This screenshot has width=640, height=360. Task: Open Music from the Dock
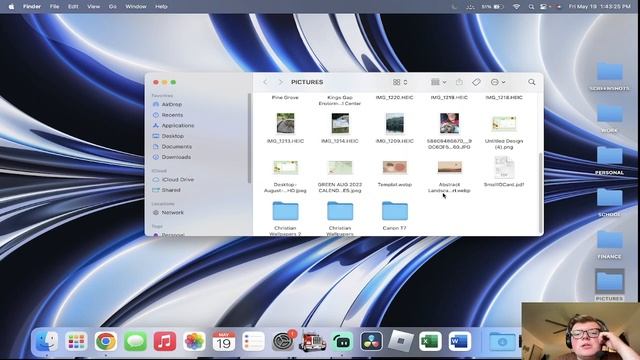click(164, 341)
